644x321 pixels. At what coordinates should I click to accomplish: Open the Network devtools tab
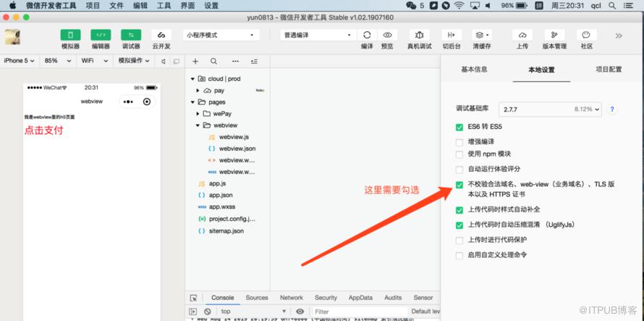pyautogui.click(x=291, y=298)
